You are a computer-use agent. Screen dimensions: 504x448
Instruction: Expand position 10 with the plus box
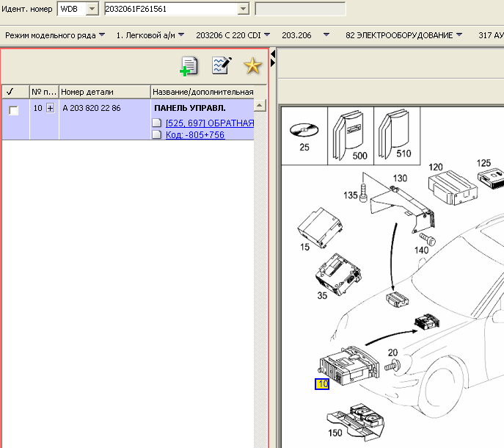(50, 108)
